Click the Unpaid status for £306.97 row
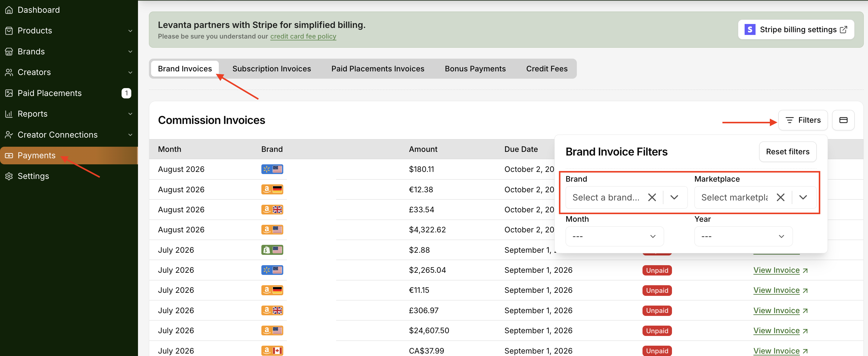This screenshot has width=868, height=356. coord(657,310)
